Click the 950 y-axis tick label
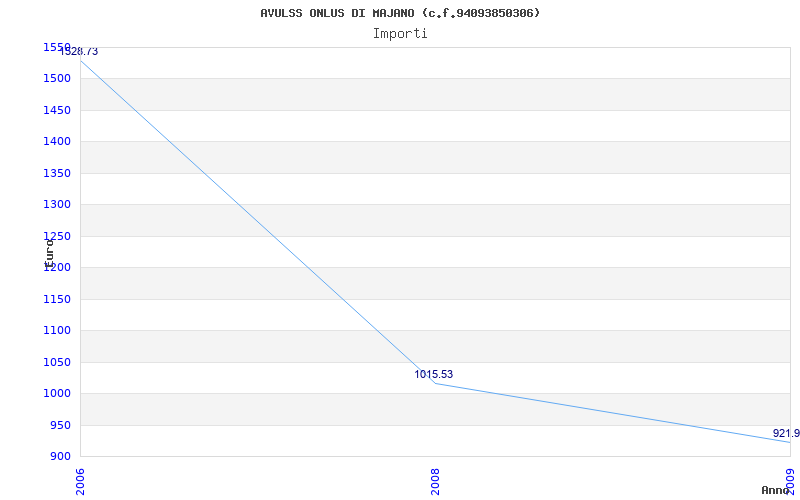 tap(60, 425)
